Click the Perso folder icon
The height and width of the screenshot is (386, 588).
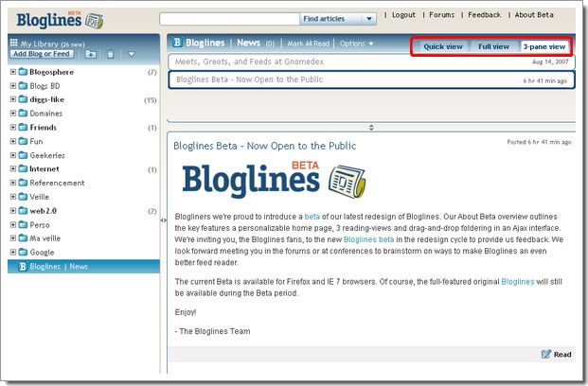click(x=23, y=224)
